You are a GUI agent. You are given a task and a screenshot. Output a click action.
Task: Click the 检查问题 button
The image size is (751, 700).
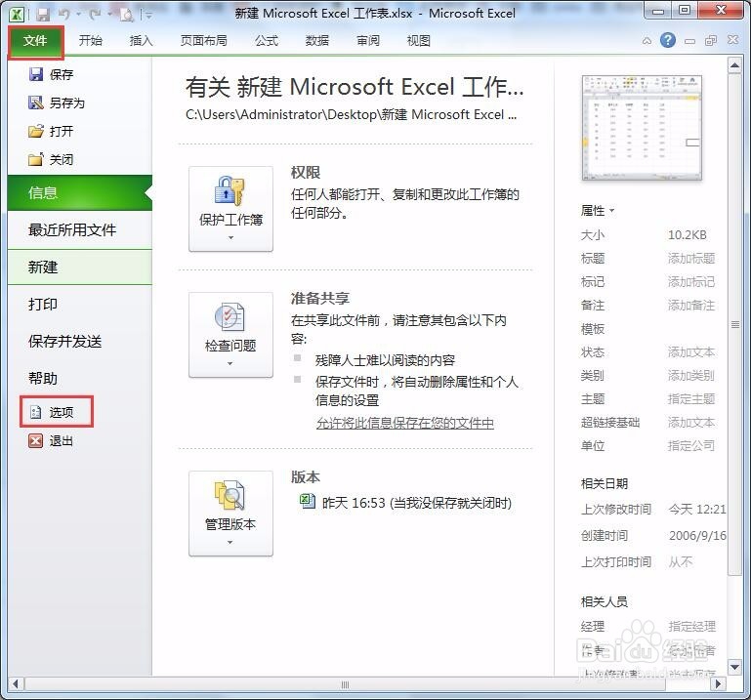click(230, 335)
